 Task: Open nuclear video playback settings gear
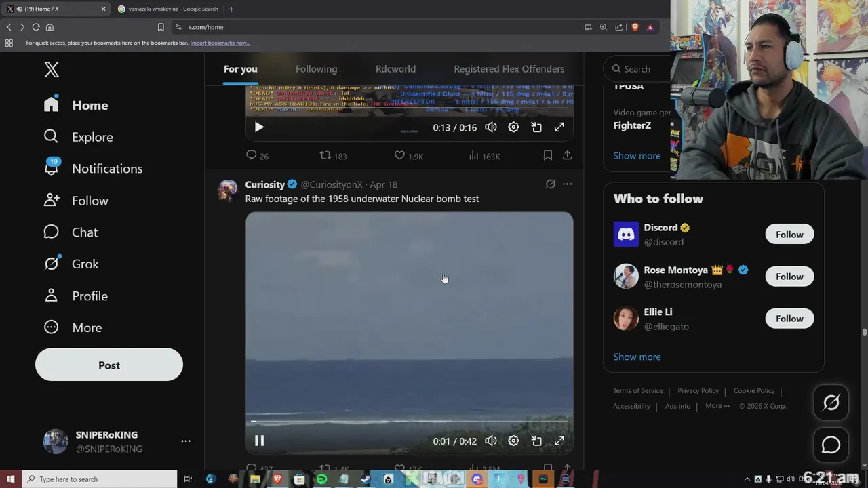[513, 441]
